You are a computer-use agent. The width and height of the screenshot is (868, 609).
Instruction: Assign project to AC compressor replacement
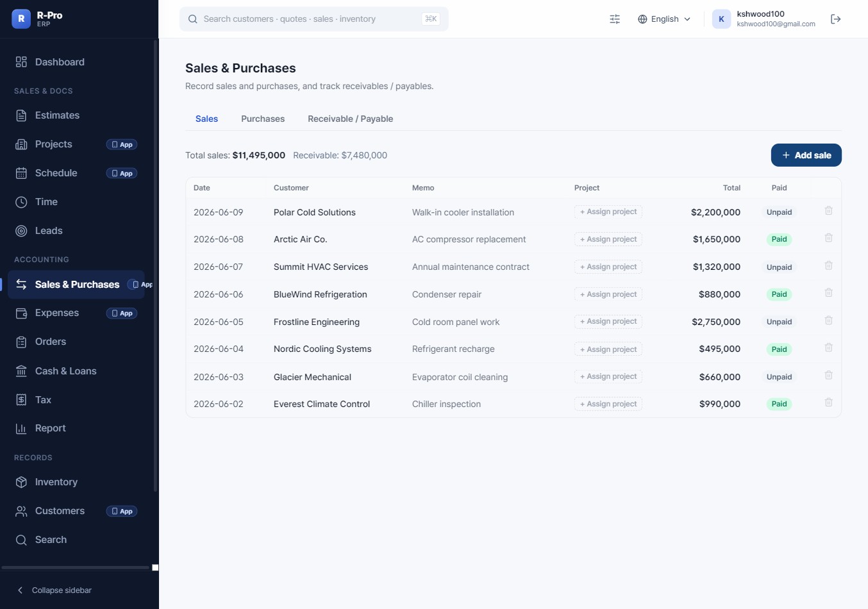[608, 239]
